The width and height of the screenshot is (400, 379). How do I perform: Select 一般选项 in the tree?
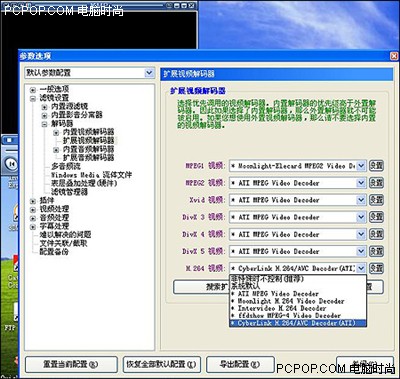(54, 89)
